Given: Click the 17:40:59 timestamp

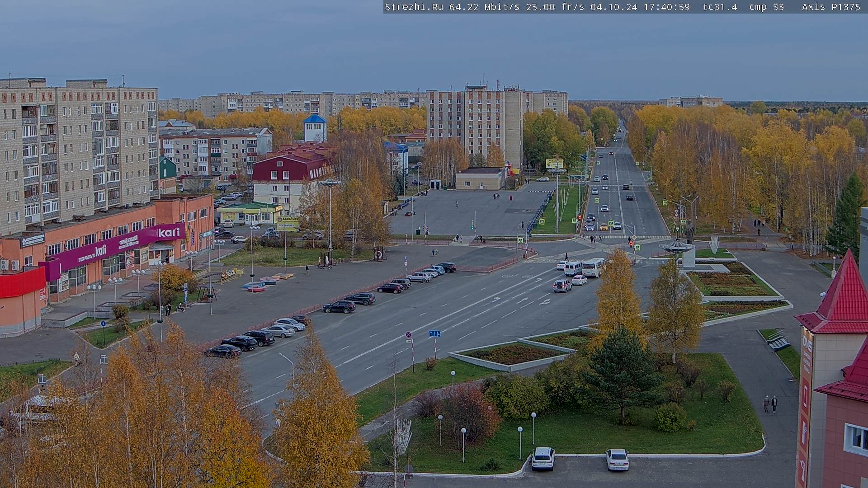Looking at the screenshot, I should tap(666, 7).
